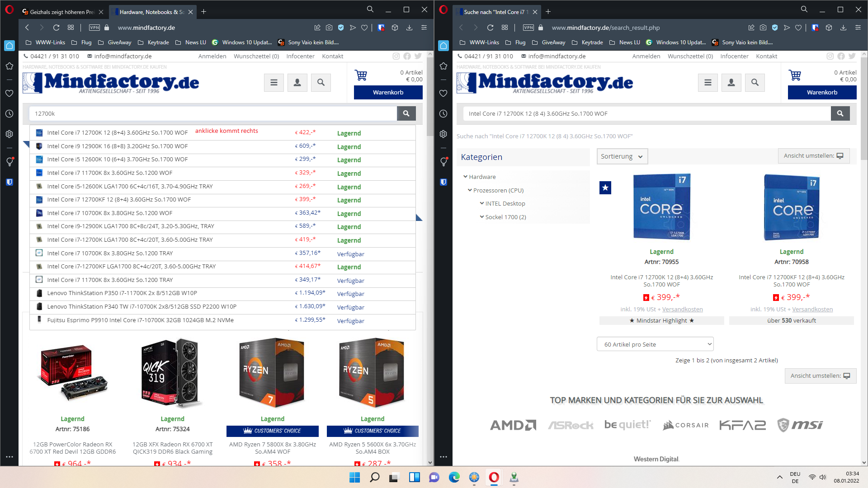The width and height of the screenshot is (868, 488).
Task: Open Opera sidebar settings gear in right window
Action: tap(443, 134)
